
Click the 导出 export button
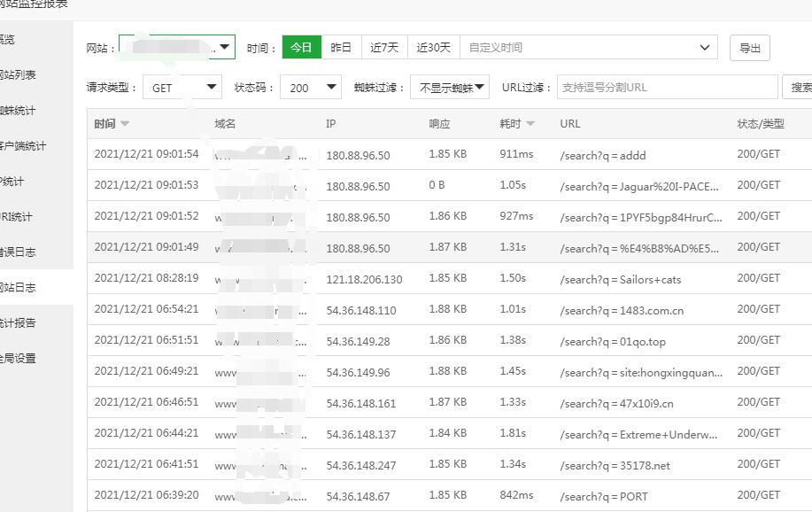click(x=749, y=48)
